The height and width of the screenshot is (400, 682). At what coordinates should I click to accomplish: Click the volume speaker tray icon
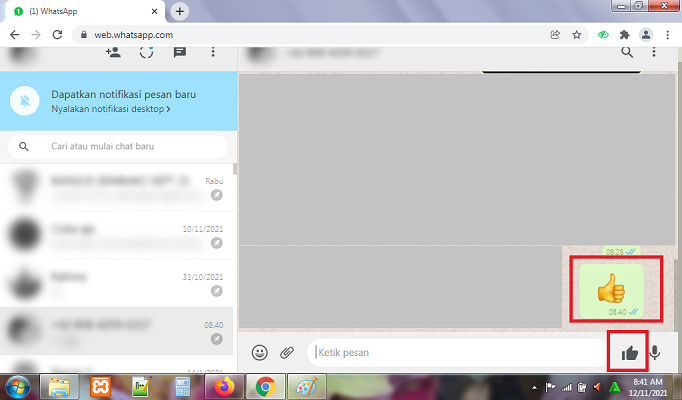[597, 387]
